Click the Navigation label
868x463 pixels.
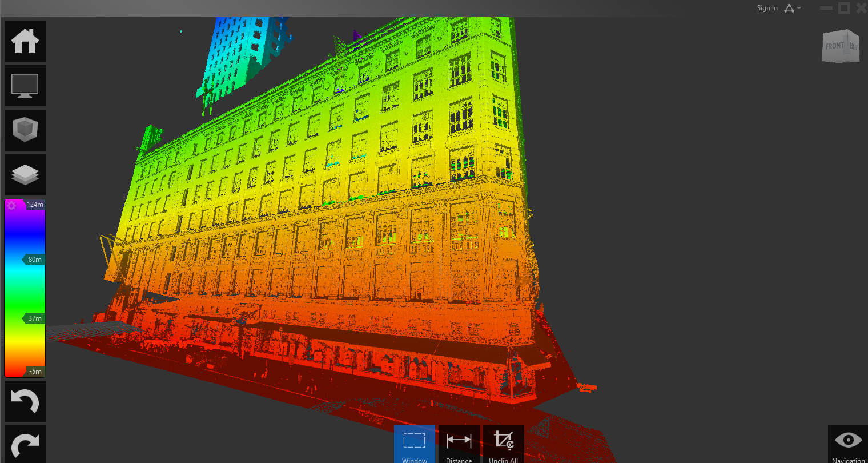[x=848, y=459]
